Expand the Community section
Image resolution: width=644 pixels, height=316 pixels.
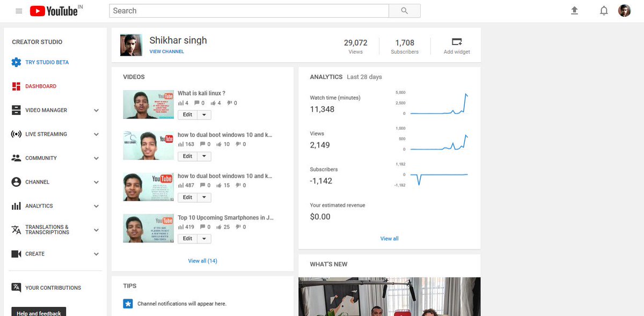pyautogui.click(x=97, y=158)
